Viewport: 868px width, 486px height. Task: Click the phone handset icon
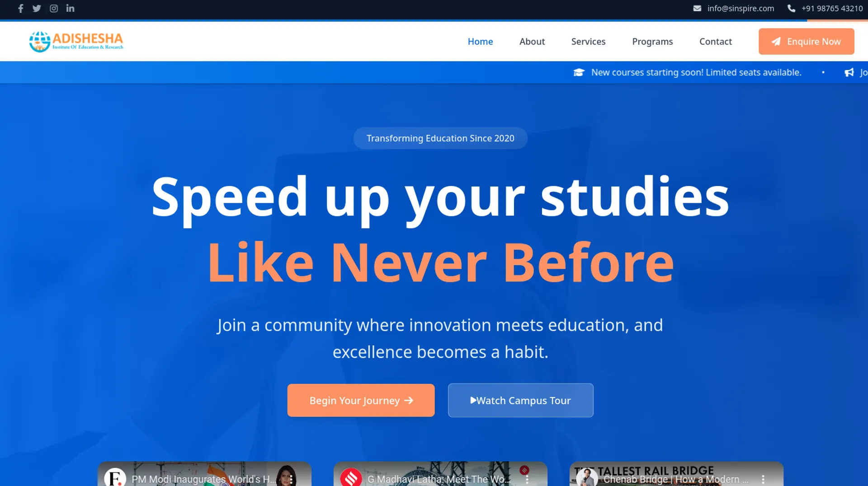click(x=791, y=8)
